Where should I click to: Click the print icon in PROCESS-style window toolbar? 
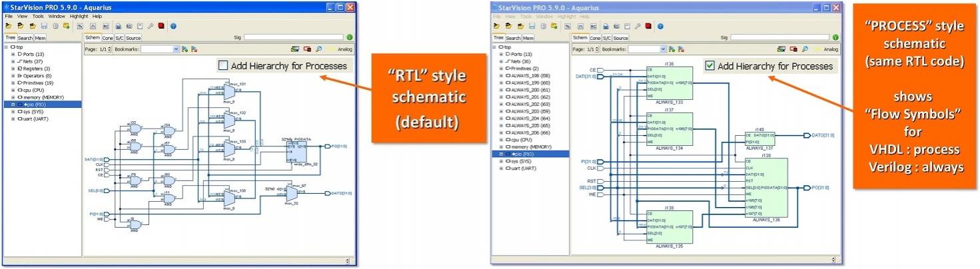point(606,26)
